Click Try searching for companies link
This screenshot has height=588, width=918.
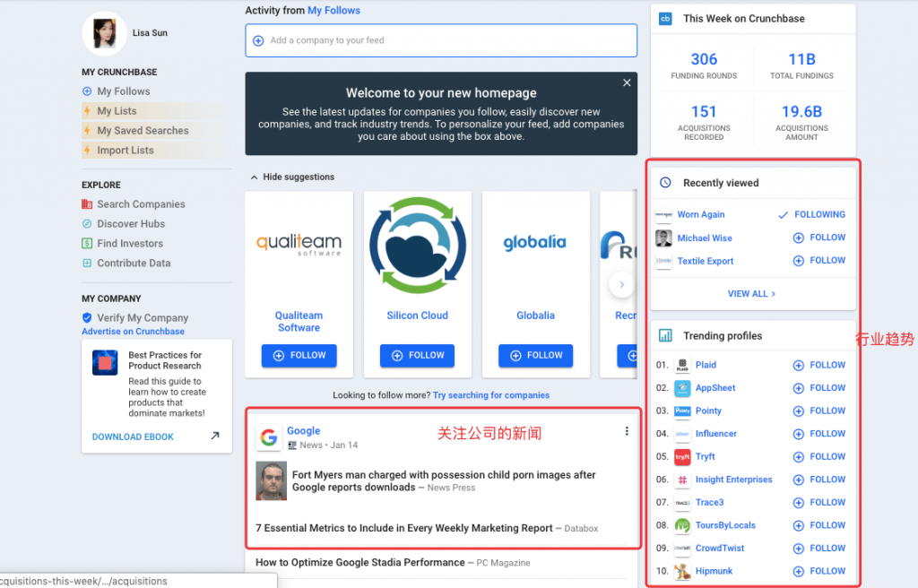tap(491, 394)
